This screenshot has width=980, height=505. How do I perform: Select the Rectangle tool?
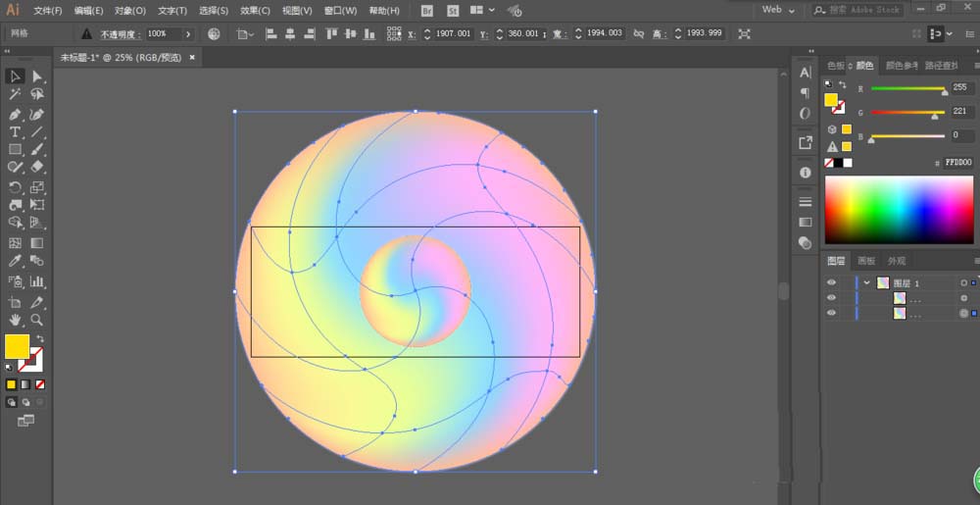point(15,149)
